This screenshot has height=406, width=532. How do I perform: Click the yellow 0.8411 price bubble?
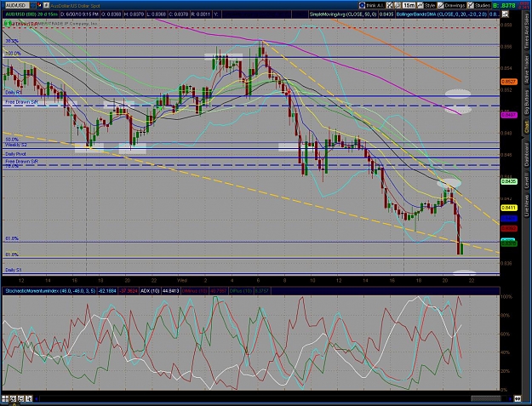tap(509, 208)
